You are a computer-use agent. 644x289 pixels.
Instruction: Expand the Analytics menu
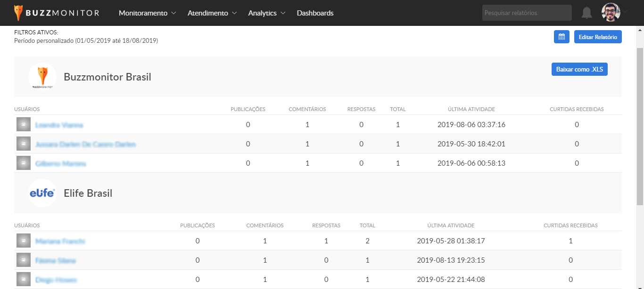pyautogui.click(x=267, y=13)
